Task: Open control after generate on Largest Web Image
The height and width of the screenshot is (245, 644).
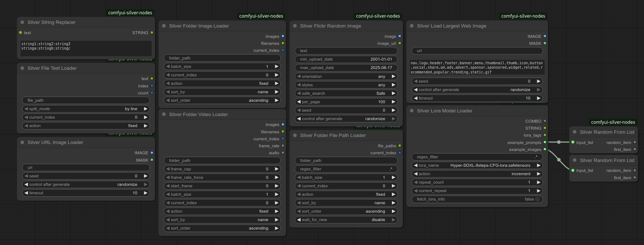Action: point(477,90)
